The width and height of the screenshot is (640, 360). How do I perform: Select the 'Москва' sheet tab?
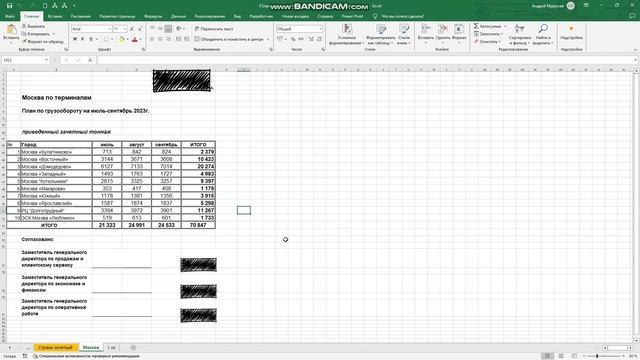click(x=91, y=348)
